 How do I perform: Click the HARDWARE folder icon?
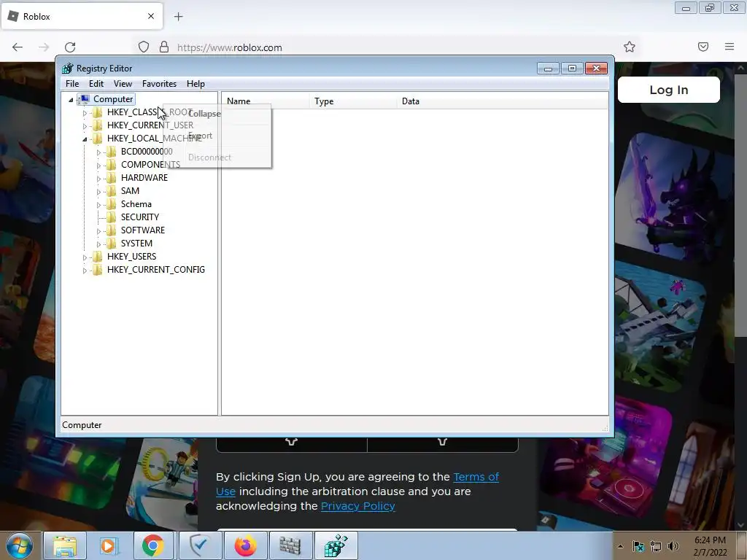tap(111, 178)
